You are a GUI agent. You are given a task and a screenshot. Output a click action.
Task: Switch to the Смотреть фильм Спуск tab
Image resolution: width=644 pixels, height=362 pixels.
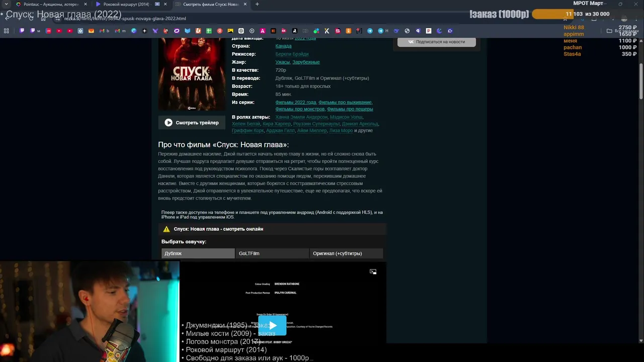[210, 4]
